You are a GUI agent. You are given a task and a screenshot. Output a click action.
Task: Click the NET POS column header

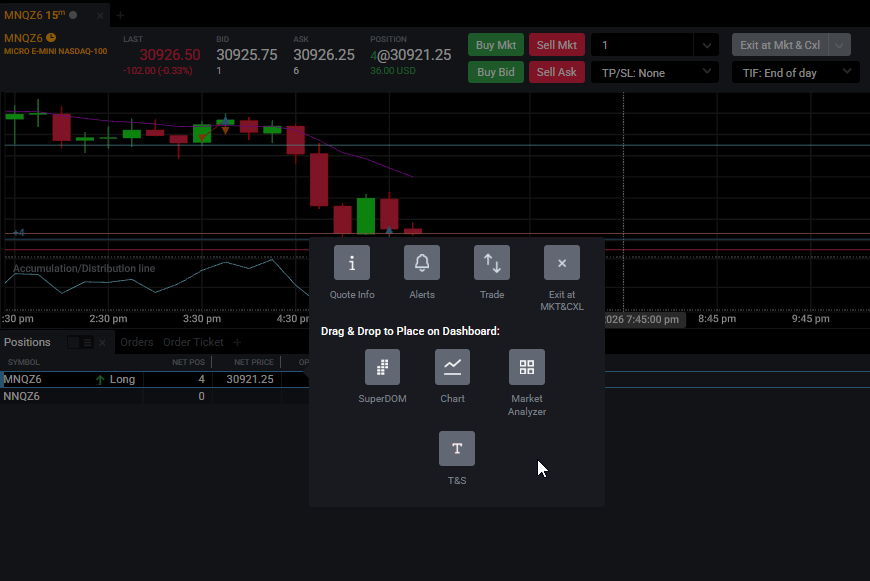point(188,362)
